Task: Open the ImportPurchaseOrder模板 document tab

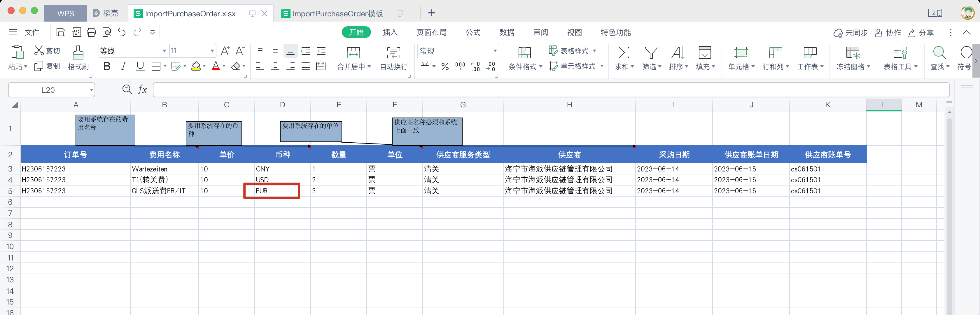Action: [x=337, y=14]
